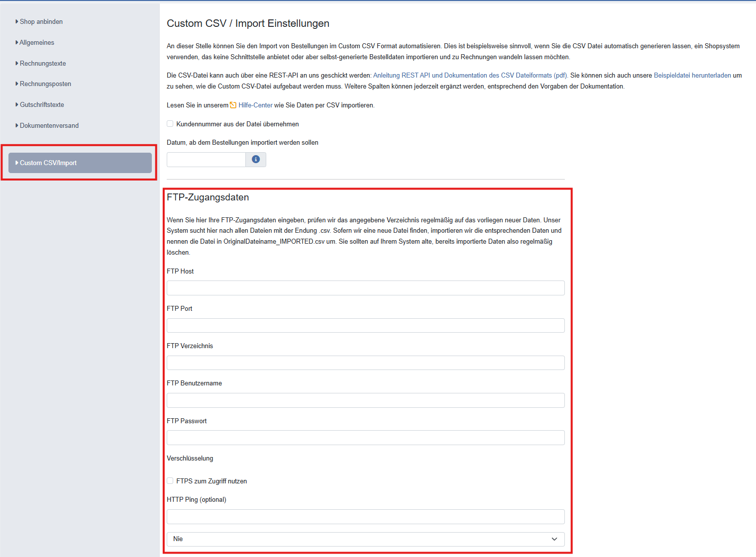Focus the FTP Verzeichnis input
The width and height of the screenshot is (756, 557).
366,363
